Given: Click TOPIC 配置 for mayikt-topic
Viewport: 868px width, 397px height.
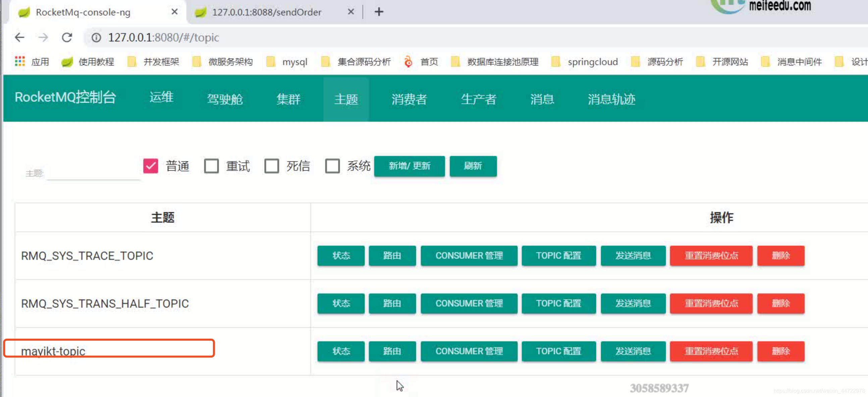Looking at the screenshot, I should (559, 351).
